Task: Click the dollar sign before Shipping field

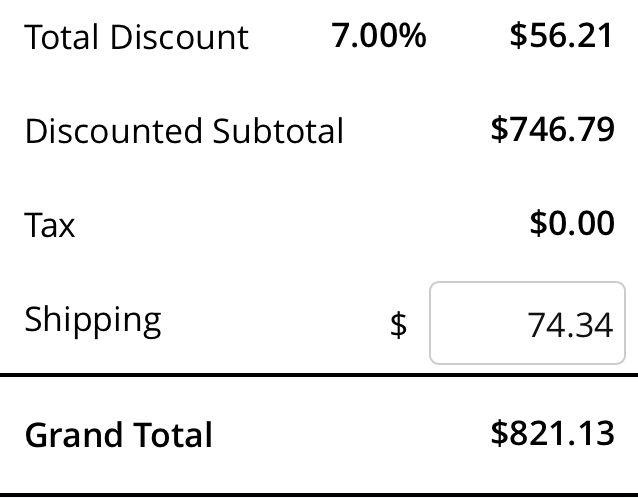Action: click(x=398, y=325)
